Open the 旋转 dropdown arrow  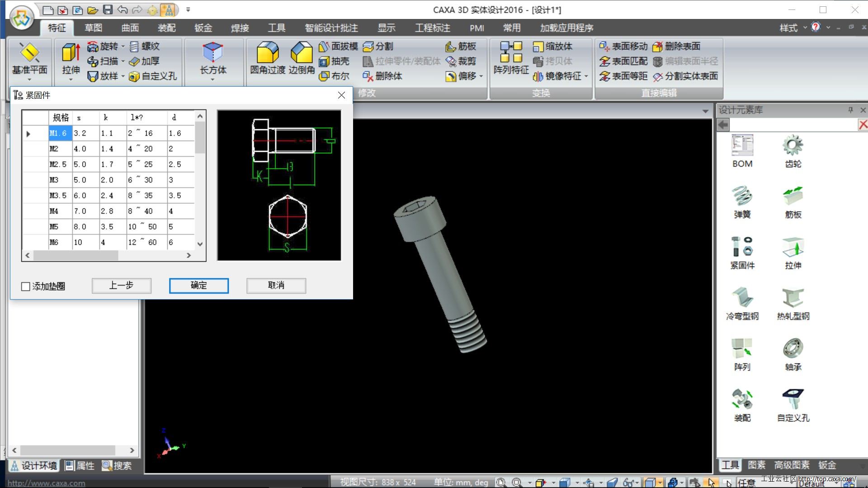pos(123,46)
